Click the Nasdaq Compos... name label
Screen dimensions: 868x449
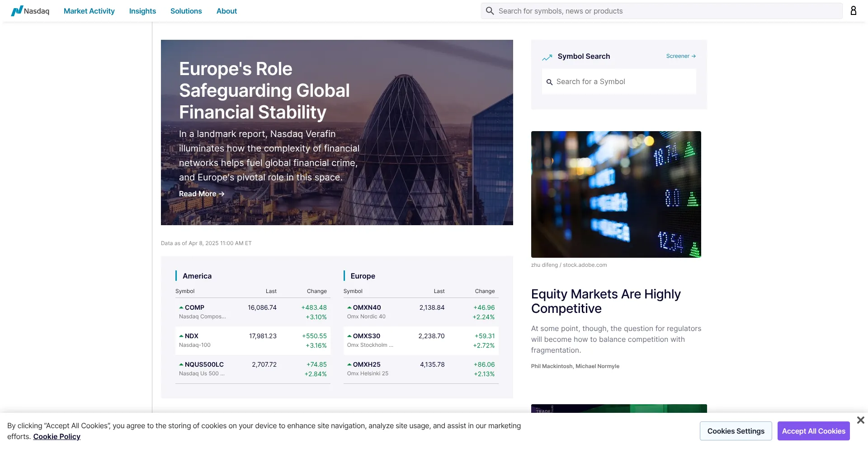203,317
